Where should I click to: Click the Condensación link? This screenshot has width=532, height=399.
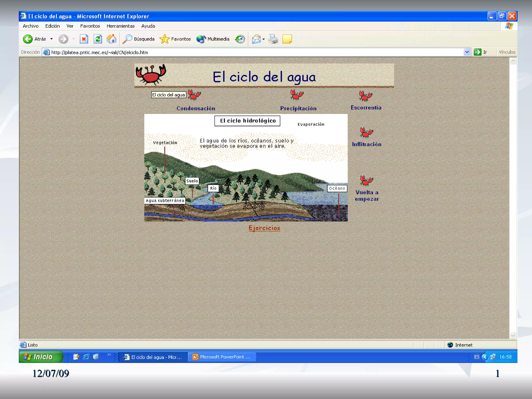coord(196,109)
